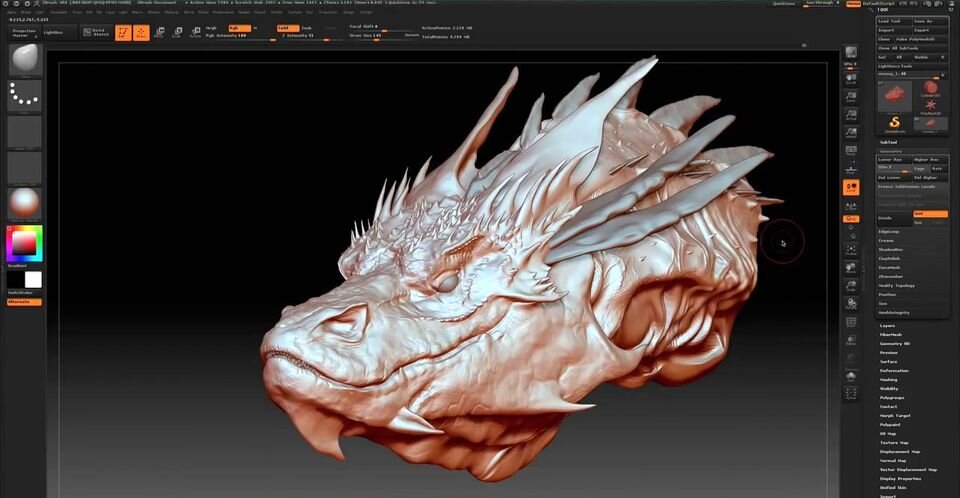
Task: Expand the SubTool palette section
Action: click(x=888, y=142)
